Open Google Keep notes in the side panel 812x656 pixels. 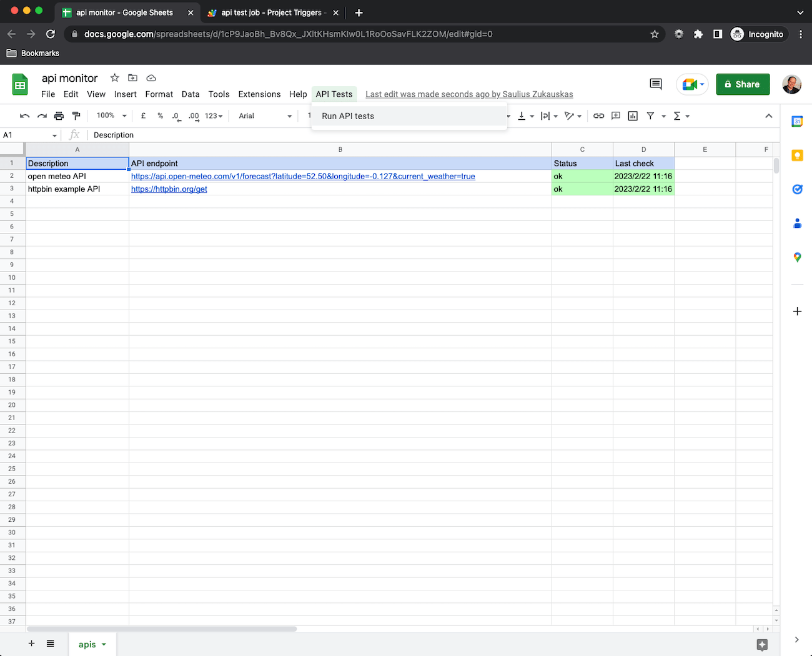[797, 155]
